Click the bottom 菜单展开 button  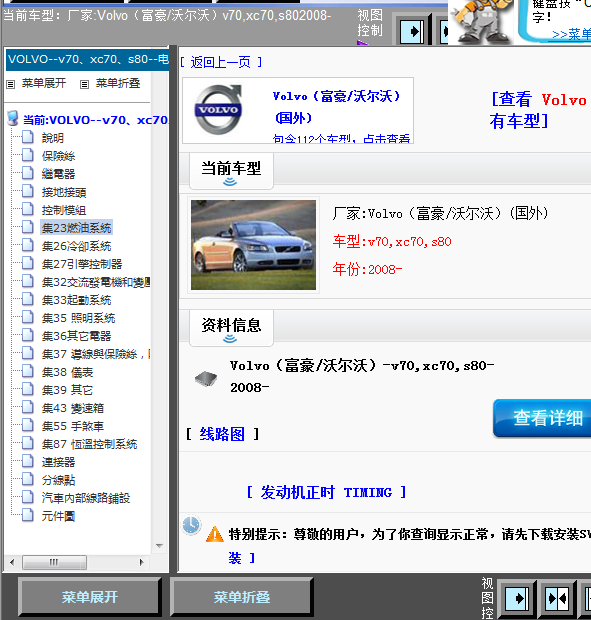pos(90,597)
